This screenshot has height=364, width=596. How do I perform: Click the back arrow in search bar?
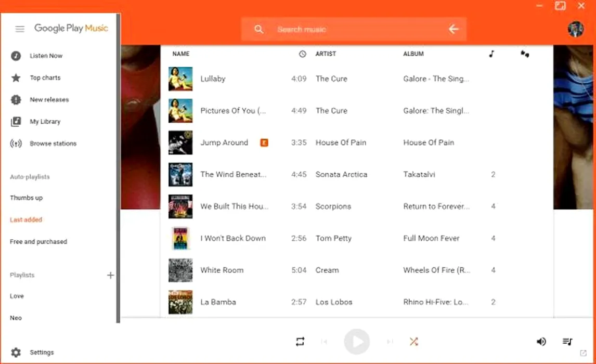[x=454, y=29]
